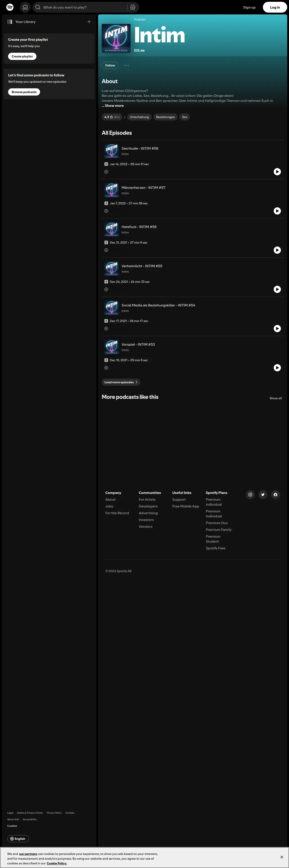Load more episodes
Image resolution: width=289 pixels, height=868 pixels.
pos(121,382)
